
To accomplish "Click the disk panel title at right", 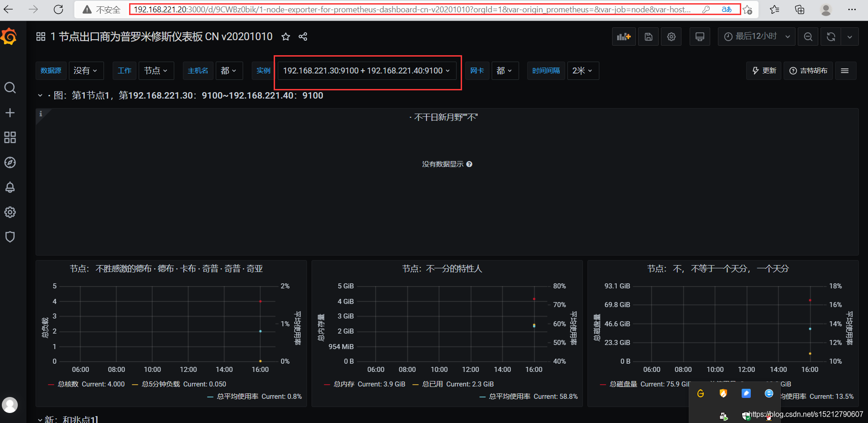I will 718,269.
